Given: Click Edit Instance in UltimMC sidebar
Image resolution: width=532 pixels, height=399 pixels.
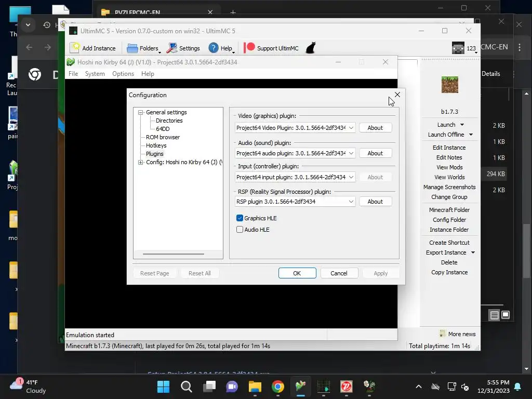Looking at the screenshot, I should [x=449, y=148].
